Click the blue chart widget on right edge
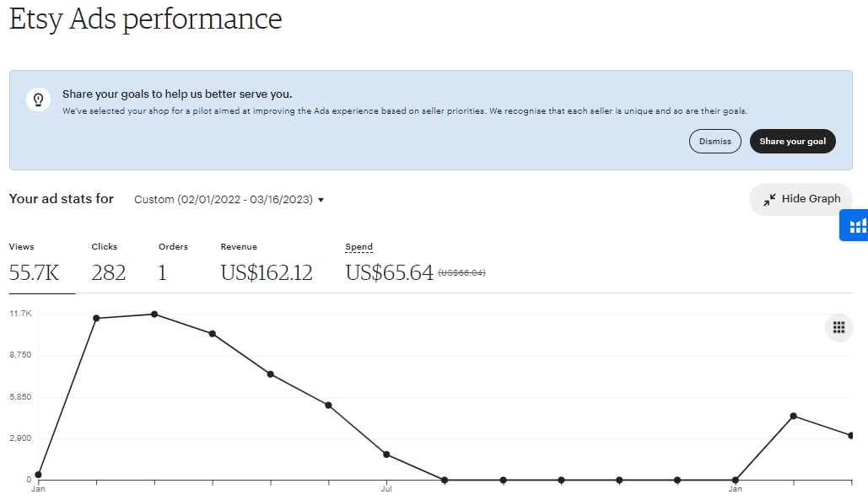 [856, 225]
